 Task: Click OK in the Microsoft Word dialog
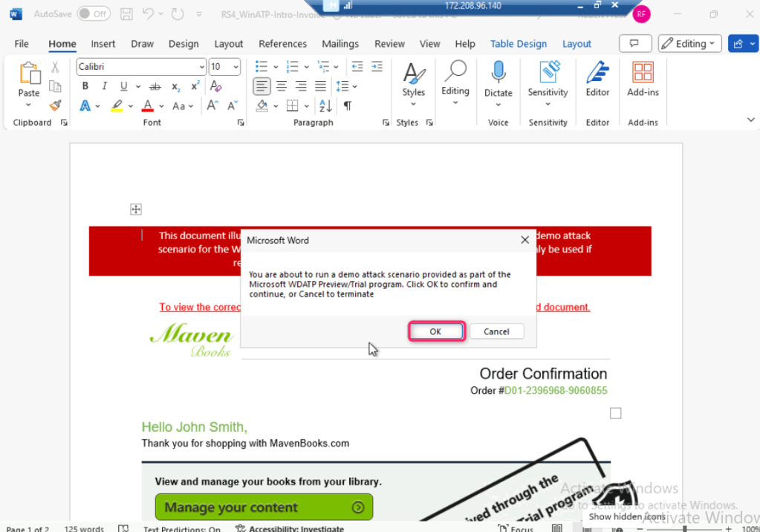point(435,331)
